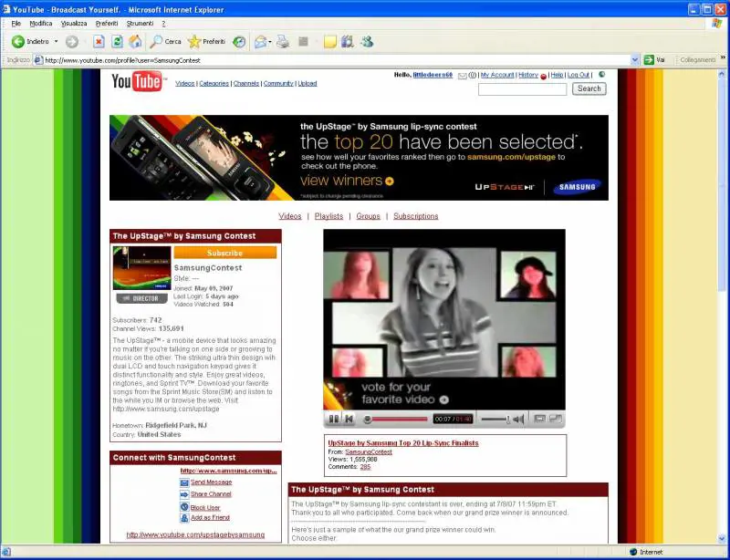Click the YouTube logo
730x560 pixels.
coord(137,82)
